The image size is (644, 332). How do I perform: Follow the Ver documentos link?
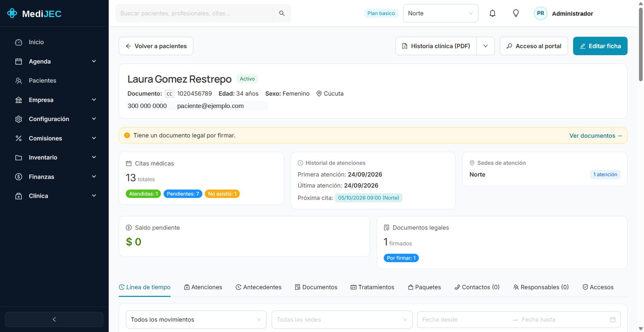tap(596, 136)
